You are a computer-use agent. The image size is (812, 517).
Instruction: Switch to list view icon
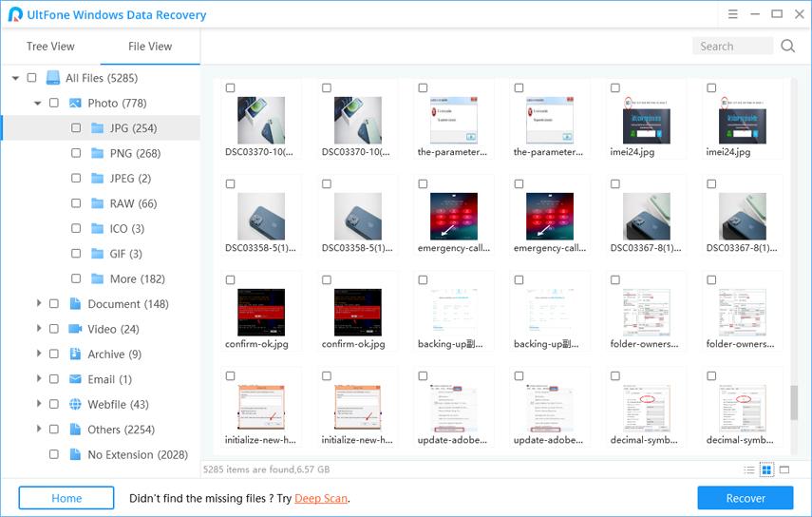(x=748, y=469)
